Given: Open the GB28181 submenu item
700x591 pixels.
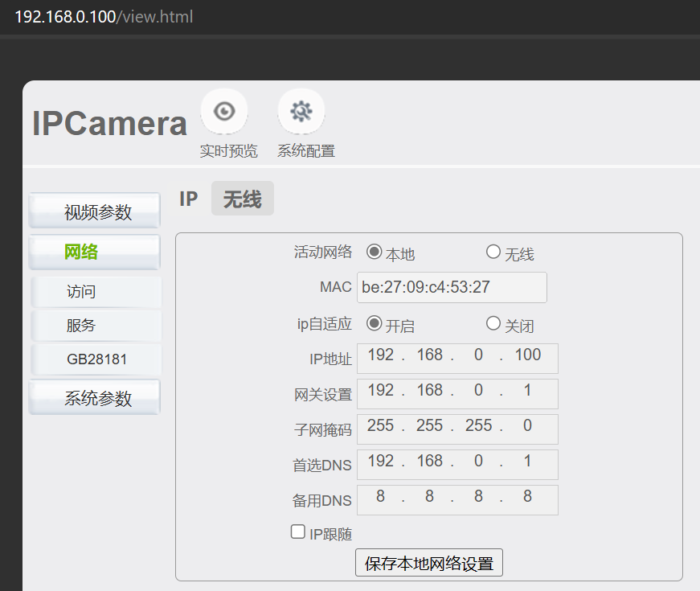Looking at the screenshot, I should click(95, 359).
